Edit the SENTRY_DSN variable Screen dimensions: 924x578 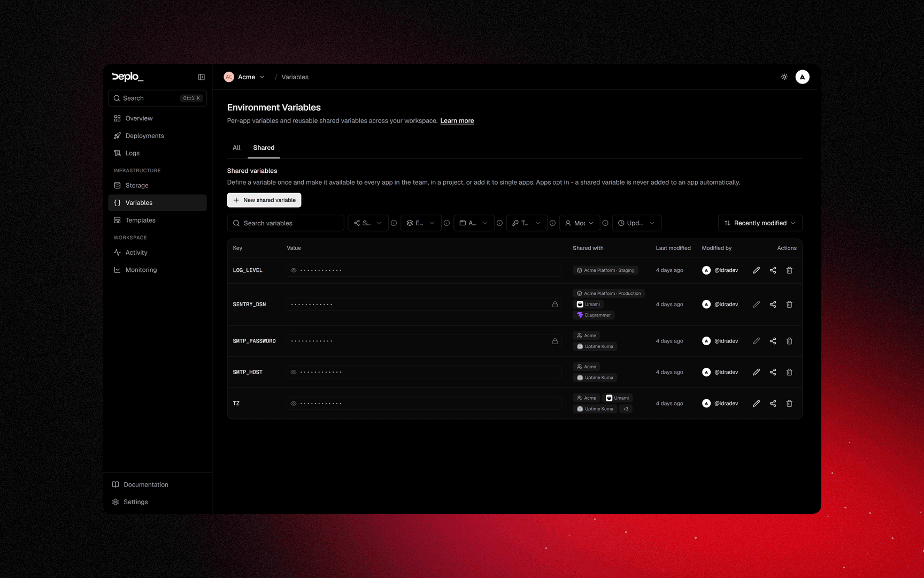(x=756, y=305)
